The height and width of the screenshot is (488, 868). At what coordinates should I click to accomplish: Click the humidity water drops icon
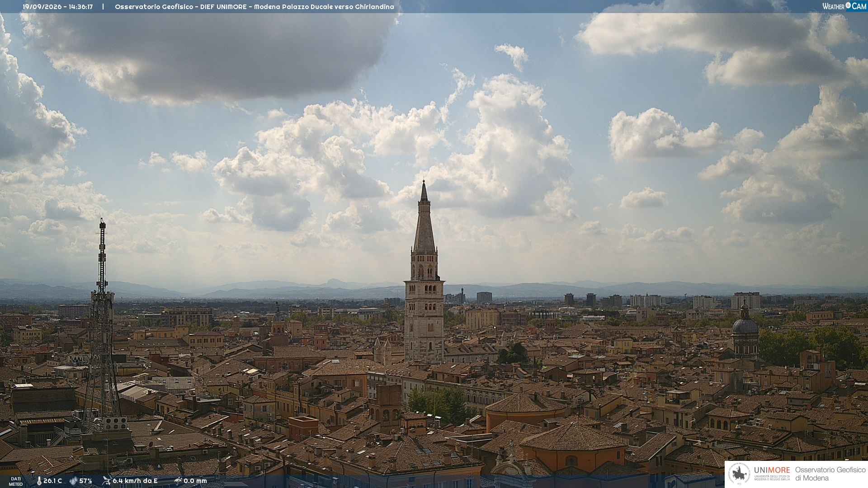coord(73,481)
